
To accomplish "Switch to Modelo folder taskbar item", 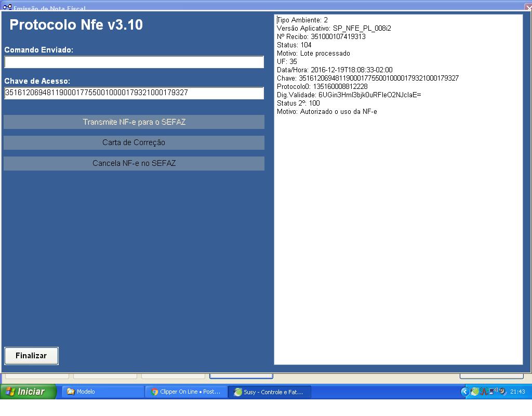I will click(x=103, y=392).
